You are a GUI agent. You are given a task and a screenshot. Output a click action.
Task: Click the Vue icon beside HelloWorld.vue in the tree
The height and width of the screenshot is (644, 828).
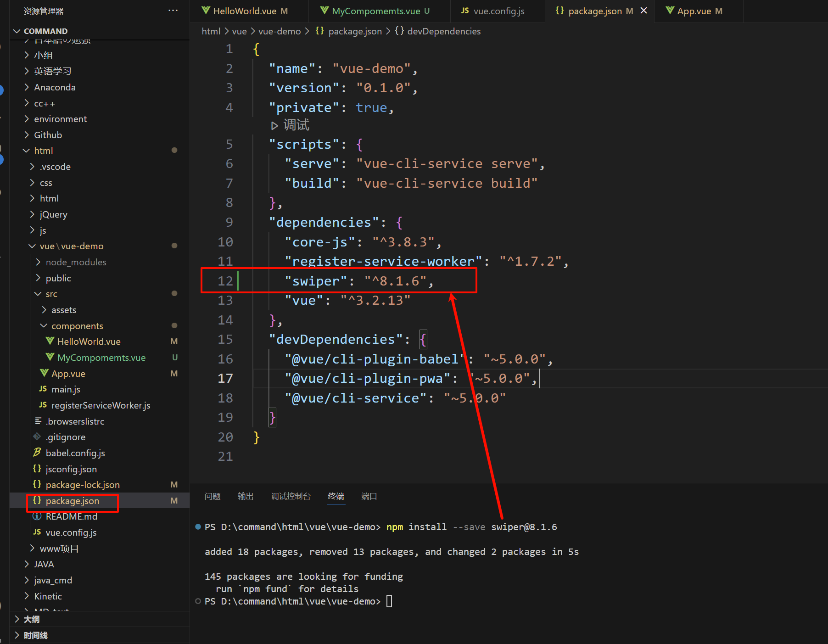coord(50,341)
